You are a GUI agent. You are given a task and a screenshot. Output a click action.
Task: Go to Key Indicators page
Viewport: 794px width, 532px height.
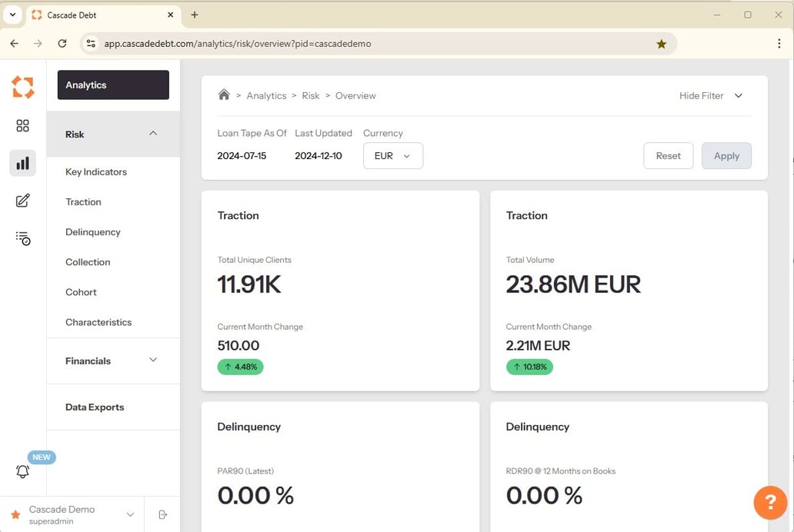(96, 172)
